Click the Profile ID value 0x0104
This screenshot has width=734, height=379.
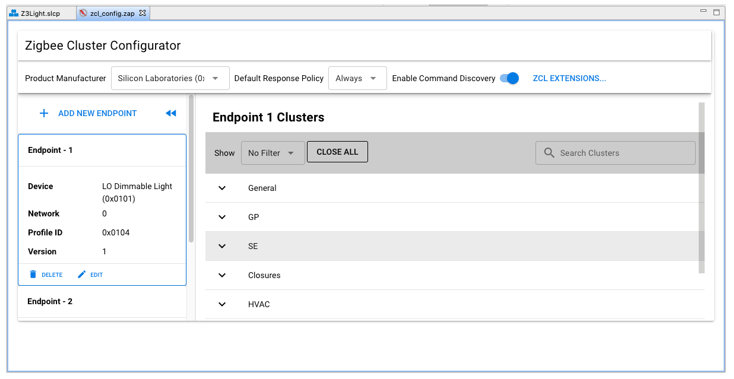point(116,233)
